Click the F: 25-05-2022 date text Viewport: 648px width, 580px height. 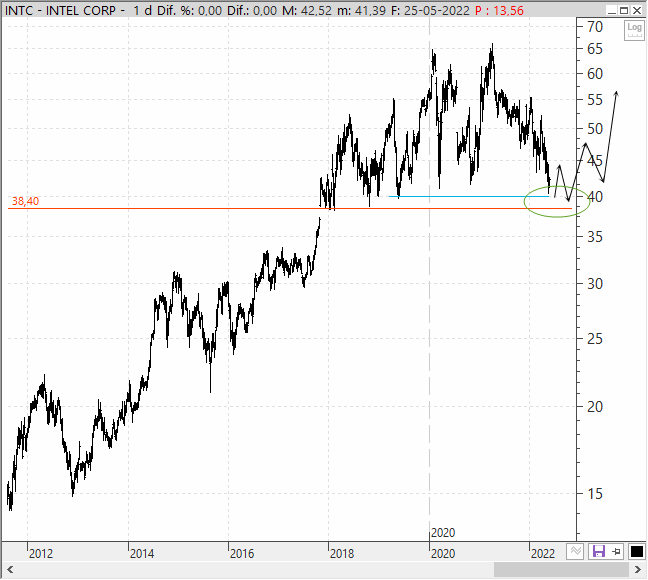click(x=430, y=11)
